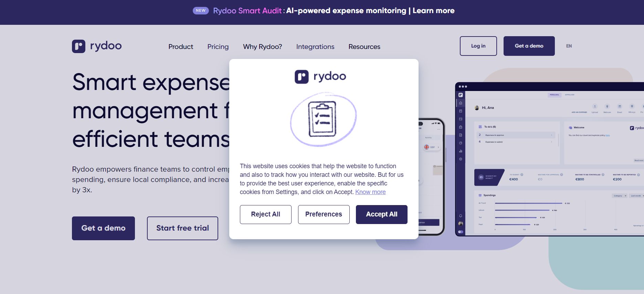The height and width of the screenshot is (294, 644).
Task: Click the Rydoo logo icon in dashboard sidebar
Action: coord(461,95)
